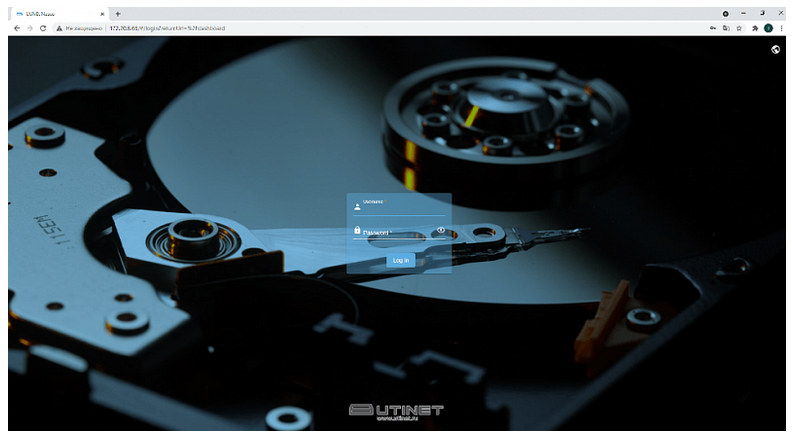The image size is (792, 438).
Task: Open the browser profile avatar
Action: point(768,28)
